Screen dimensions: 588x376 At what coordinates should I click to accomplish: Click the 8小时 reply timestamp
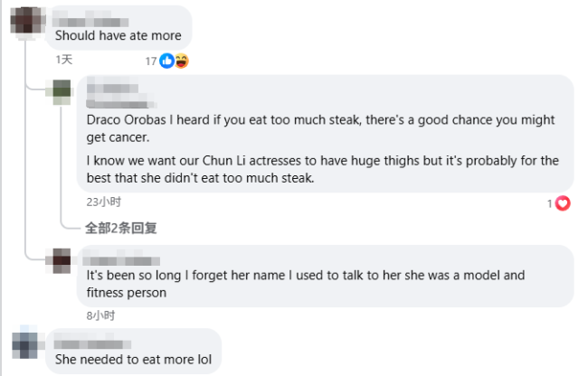pyautogui.click(x=100, y=315)
